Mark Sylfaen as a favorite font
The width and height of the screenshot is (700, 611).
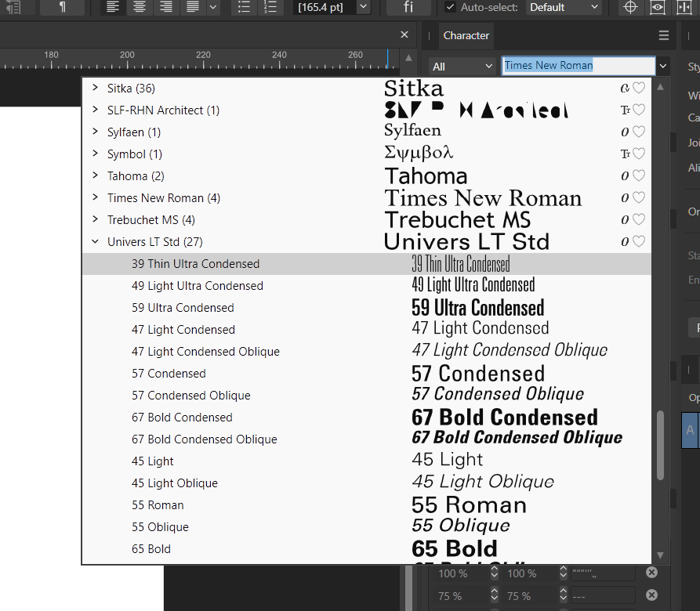click(x=639, y=132)
